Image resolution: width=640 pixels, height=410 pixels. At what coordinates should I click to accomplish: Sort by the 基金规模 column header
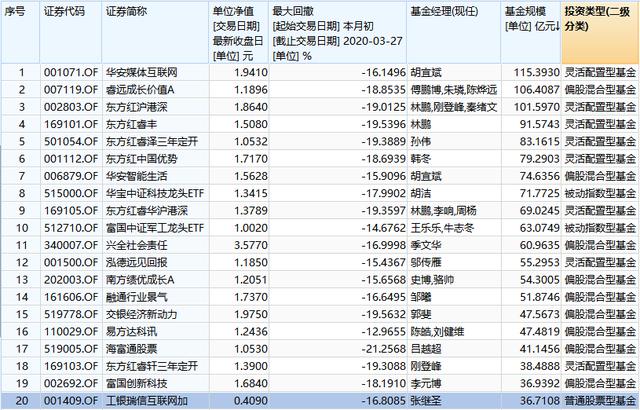click(531, 33)
